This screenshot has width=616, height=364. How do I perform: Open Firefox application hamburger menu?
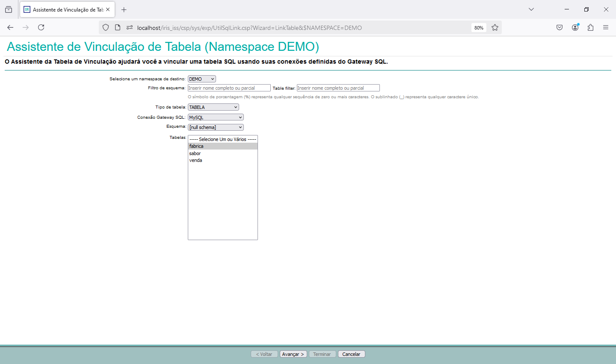[606, 27]
